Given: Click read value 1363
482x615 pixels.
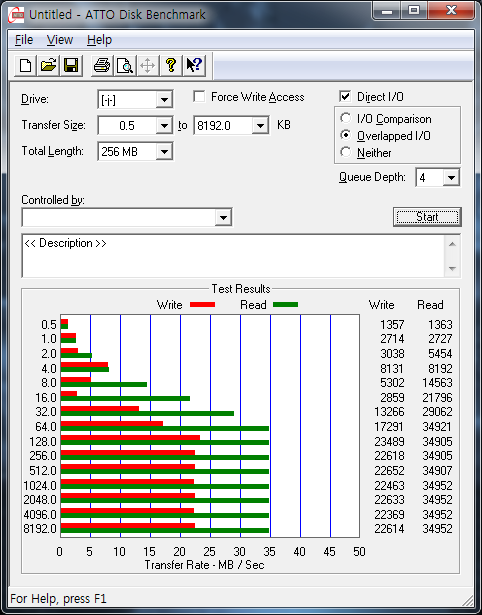Looking at the screenshot, I should (440, 325).
